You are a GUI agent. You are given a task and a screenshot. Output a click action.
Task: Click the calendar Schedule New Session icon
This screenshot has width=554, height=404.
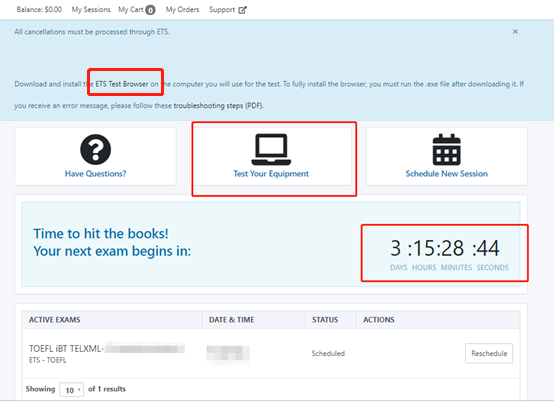tap(447, 150)
